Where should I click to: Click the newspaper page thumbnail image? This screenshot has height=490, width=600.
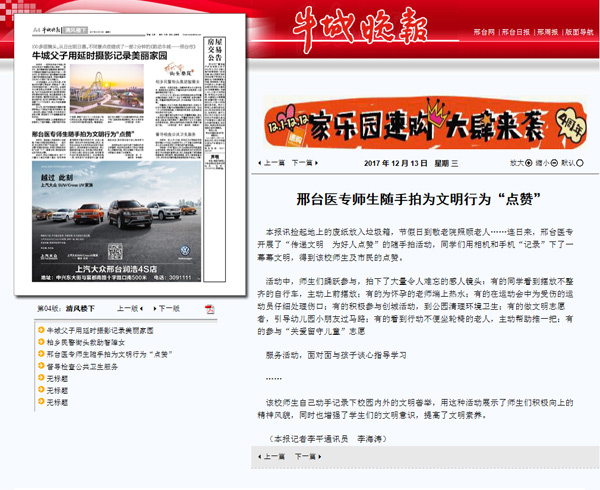(132, 153)
